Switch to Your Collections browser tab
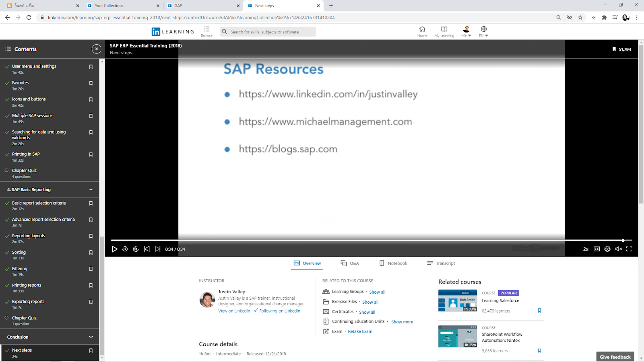 (x=123, y=6)
